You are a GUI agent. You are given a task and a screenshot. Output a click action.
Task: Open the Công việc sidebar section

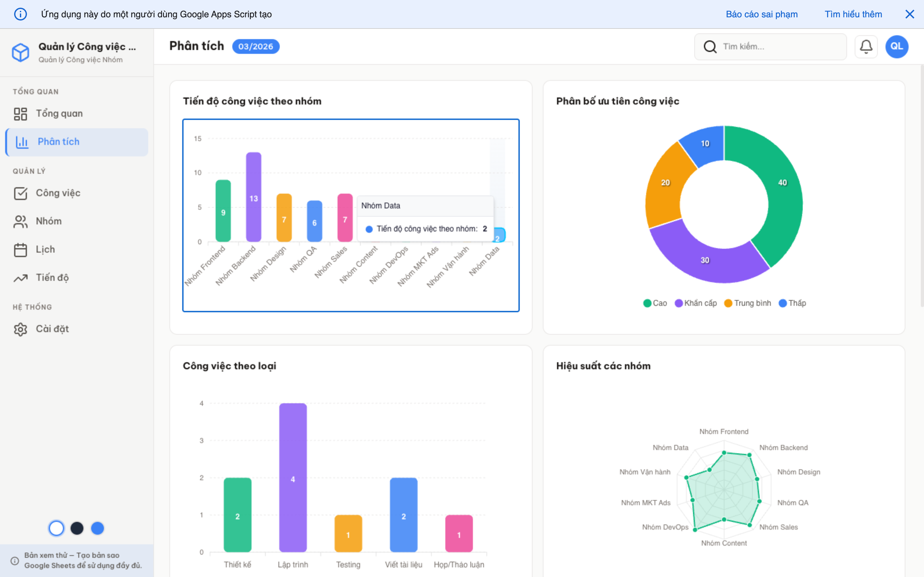58,193
